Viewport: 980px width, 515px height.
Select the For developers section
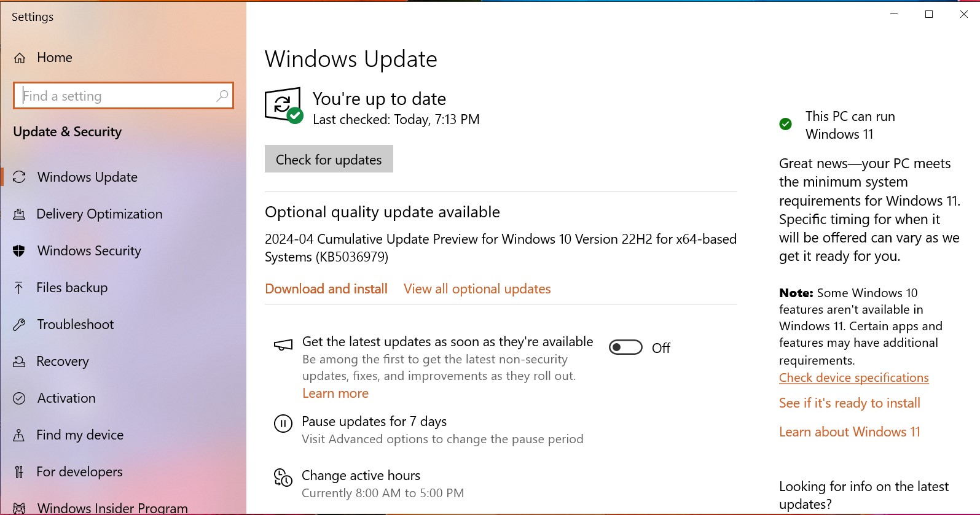click(79, 471)
